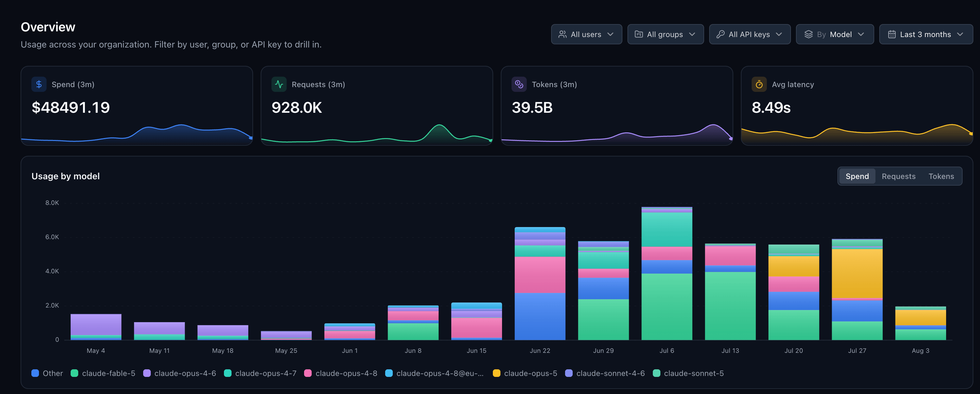Toggle claude-sonnet-4-6 legend entry
The height and width of the screenshot is (394, 980).
tap(605, 373)
